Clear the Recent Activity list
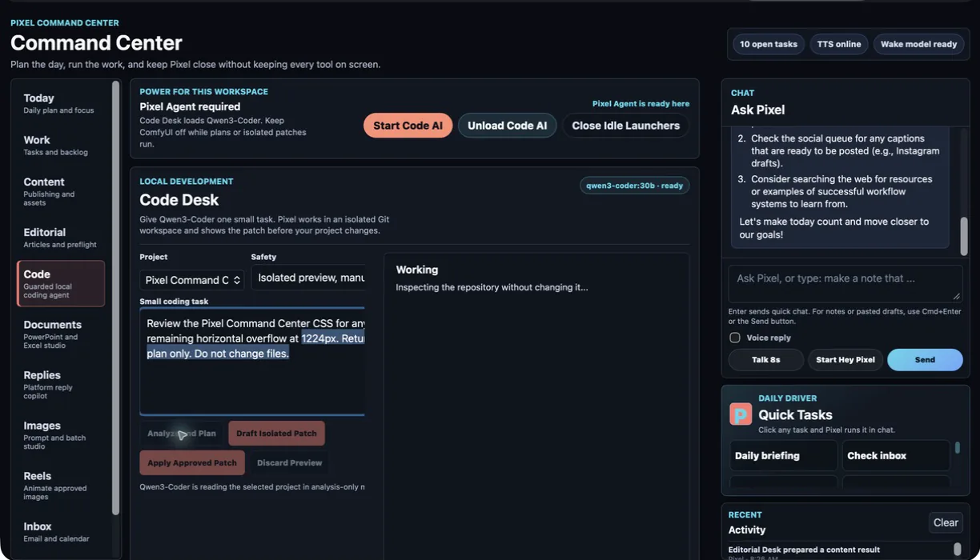Viewport: 980px width, 560px height. point(946,522)
